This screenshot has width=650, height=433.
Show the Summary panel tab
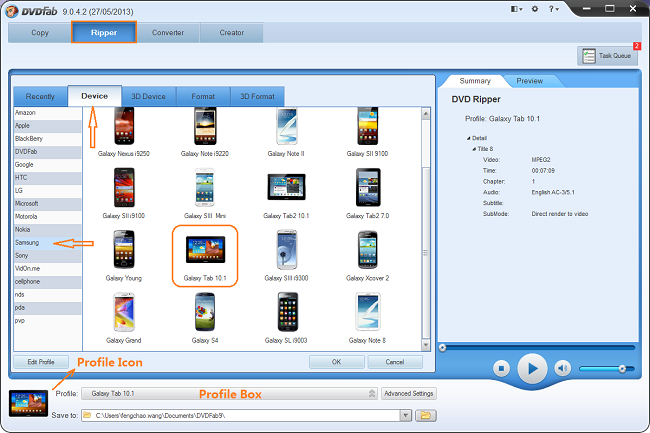475,81
